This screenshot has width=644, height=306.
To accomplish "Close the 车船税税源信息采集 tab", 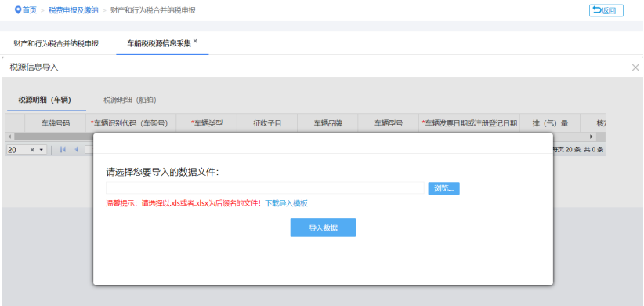I will click(196, 41).
